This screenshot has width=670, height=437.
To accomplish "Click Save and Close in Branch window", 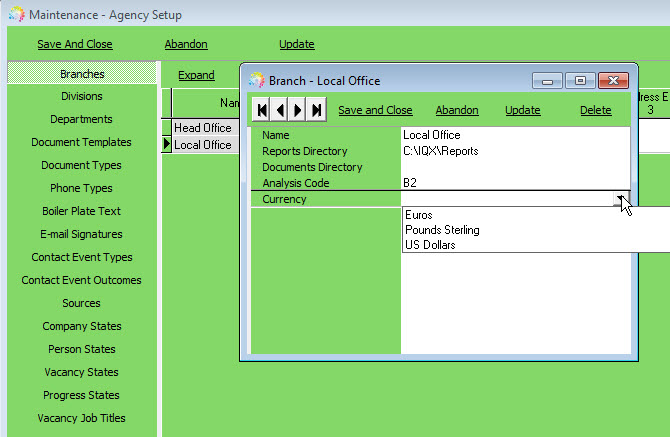I will point(375,110).
